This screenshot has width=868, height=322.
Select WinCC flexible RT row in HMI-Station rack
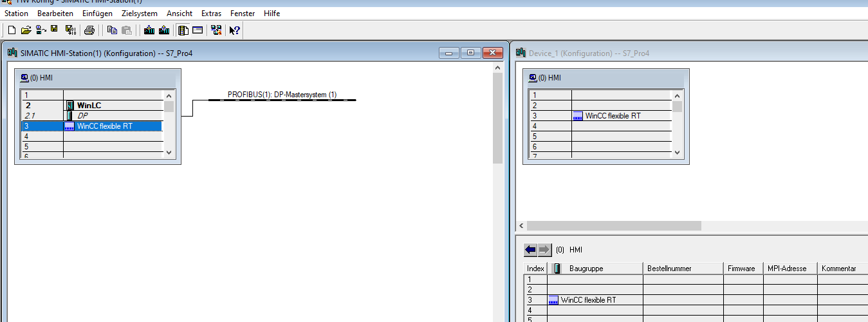(92, 126)
